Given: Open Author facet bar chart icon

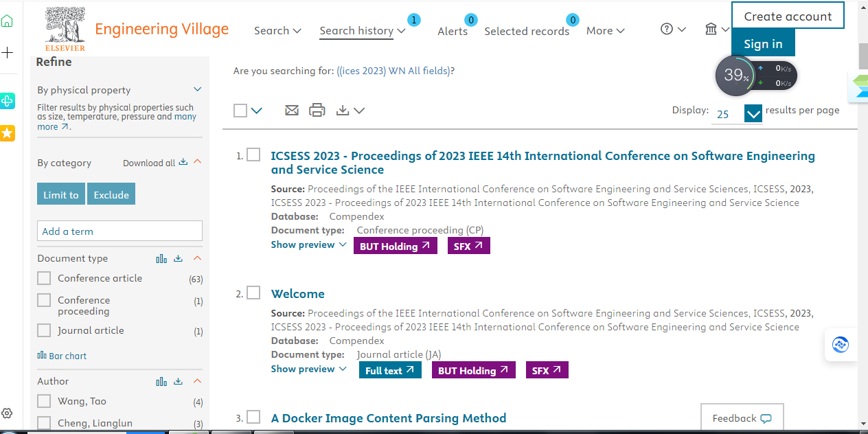Looking at the screenshot, I should 161,381.
